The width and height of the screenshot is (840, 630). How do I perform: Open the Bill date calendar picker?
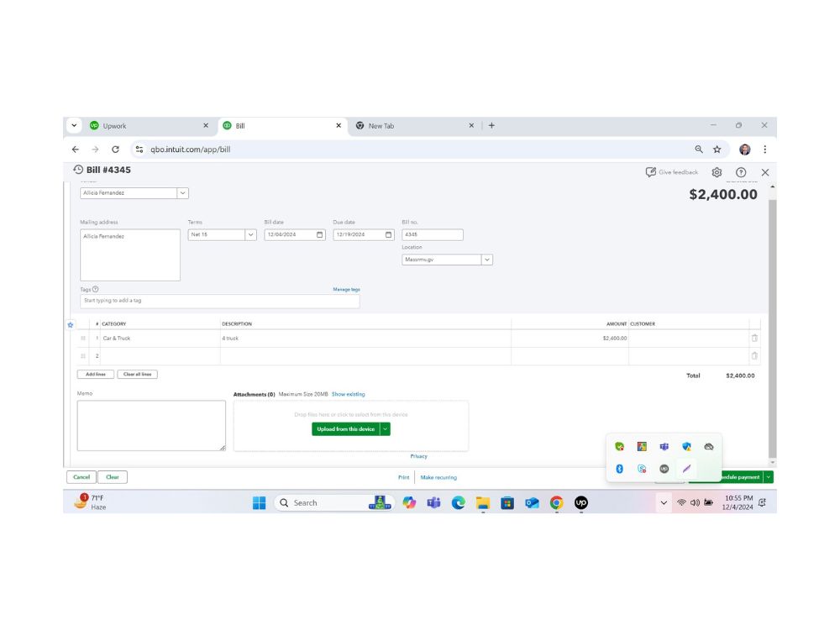pos(320,234)
